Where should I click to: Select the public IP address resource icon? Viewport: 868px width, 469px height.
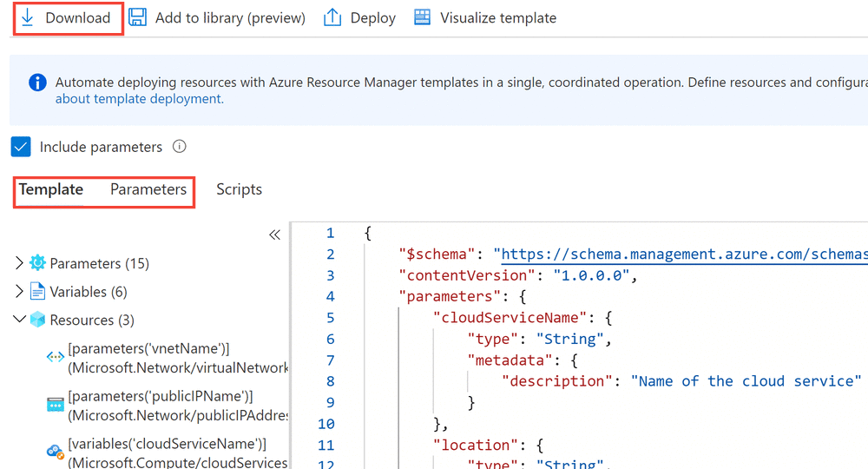point(55,405)
